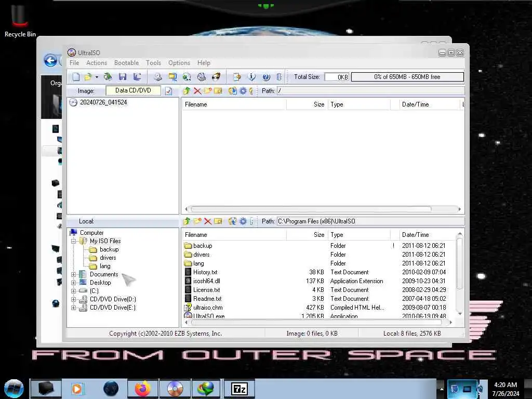Open the Bootable menu

tap(127, 63)
